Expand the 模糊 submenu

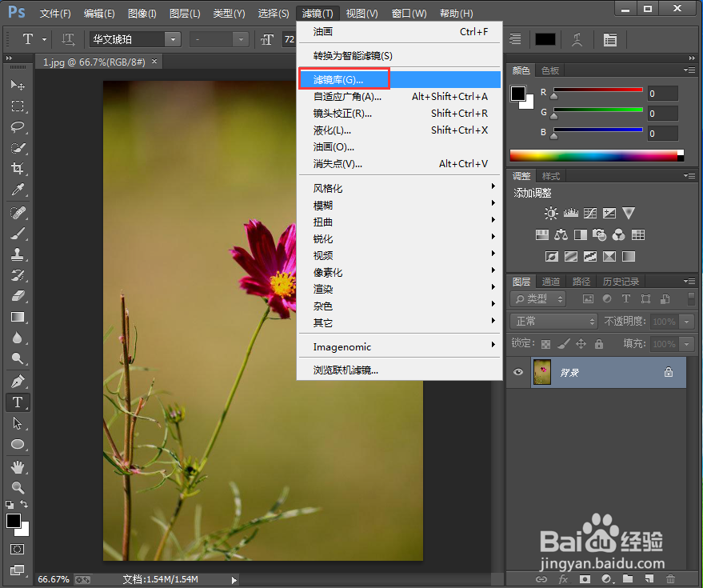(x=399, y=206)
